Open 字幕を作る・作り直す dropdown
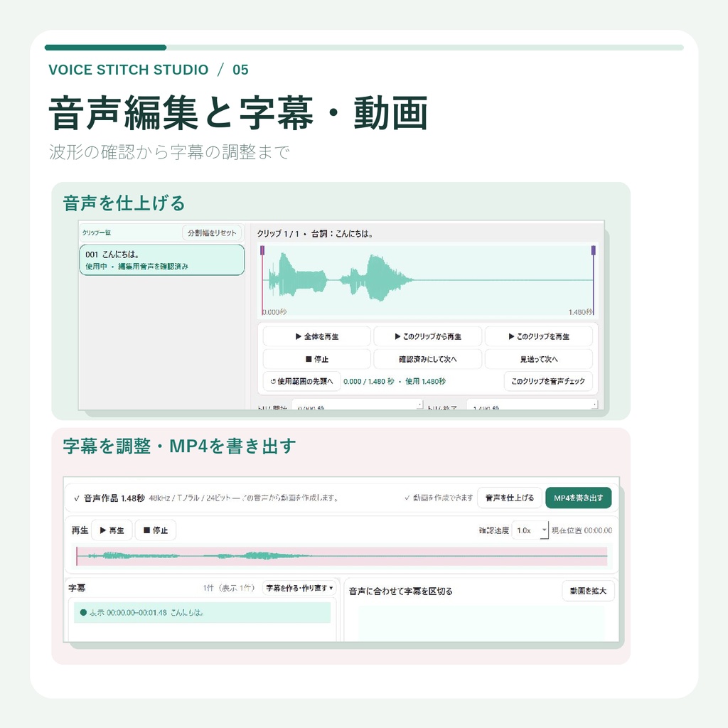 (x=299, y=588)
